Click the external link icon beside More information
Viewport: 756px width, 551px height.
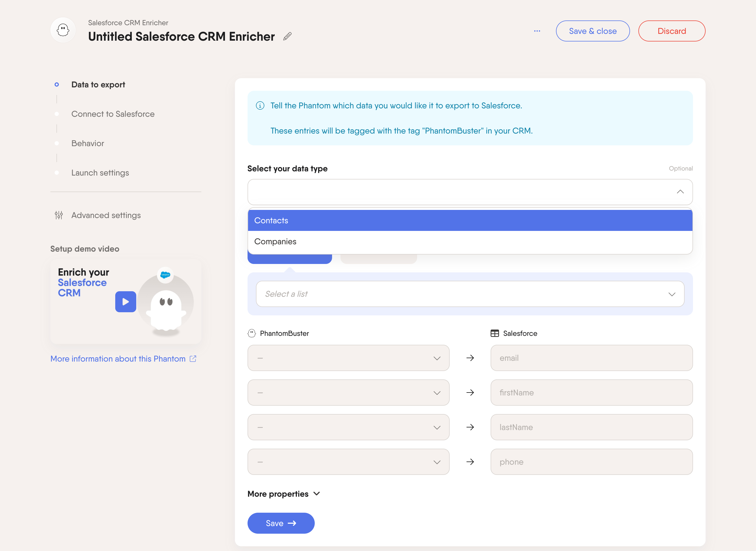tap(193, 359)
